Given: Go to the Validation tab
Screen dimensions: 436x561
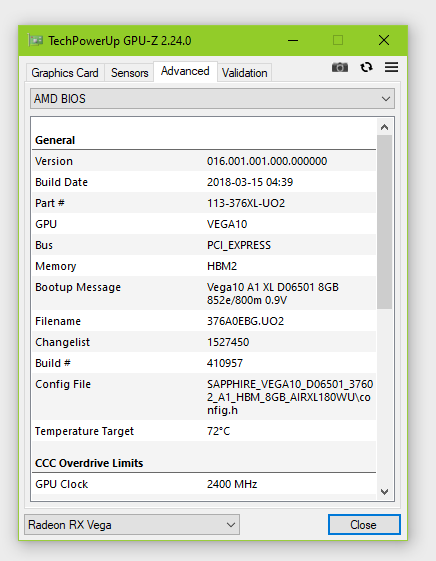Looking at the screenshot, I should (244, 73).
